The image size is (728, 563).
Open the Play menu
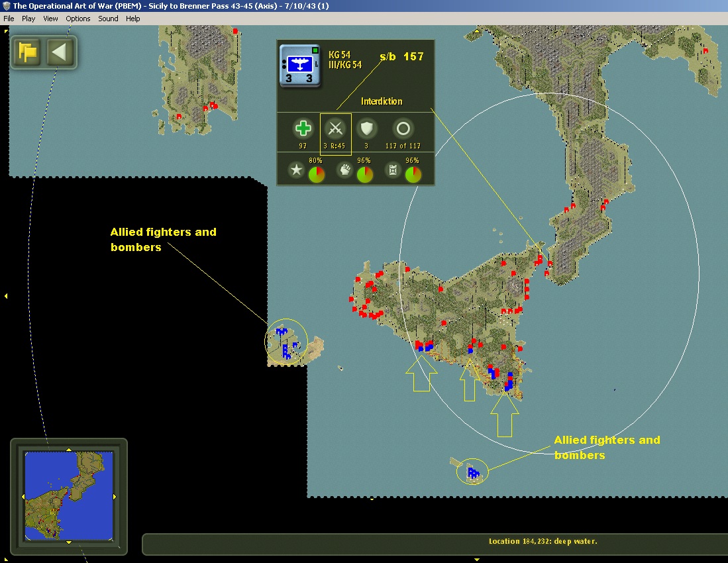[x=28, y=19]
